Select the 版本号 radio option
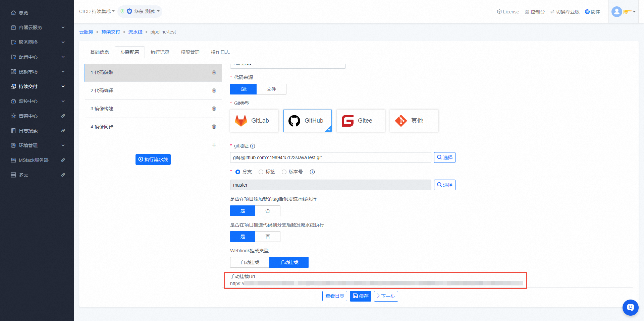Viewport: 644px width, 321px height. tap(284, 172)
